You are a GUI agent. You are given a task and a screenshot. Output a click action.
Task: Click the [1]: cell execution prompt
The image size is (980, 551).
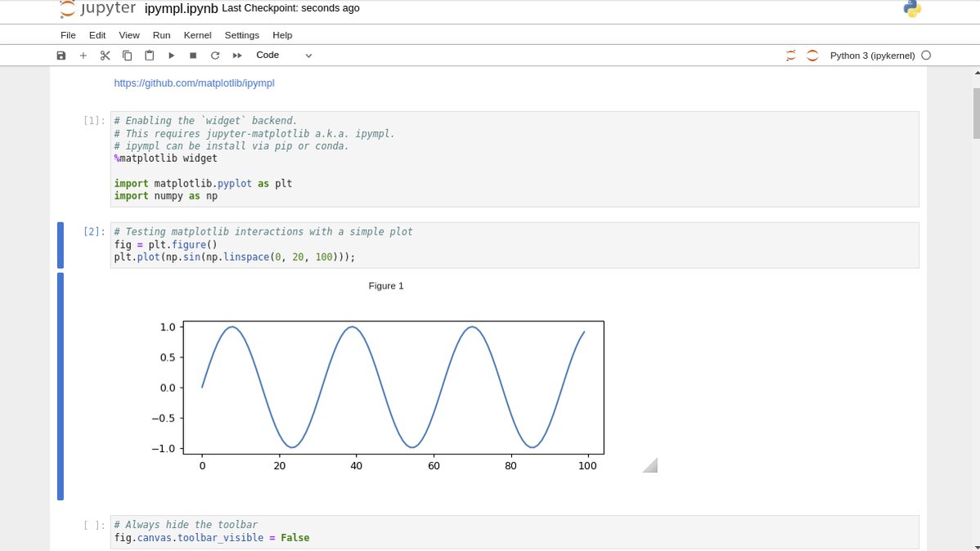[x=94, y=120]
